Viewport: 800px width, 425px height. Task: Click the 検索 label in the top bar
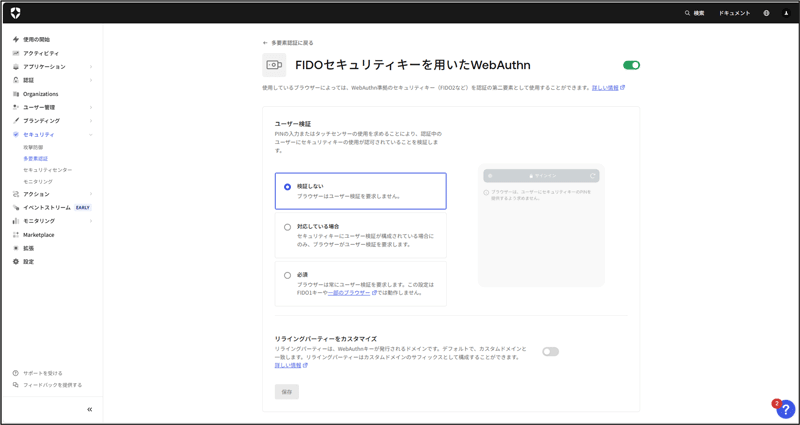click(x=699, y=13)
